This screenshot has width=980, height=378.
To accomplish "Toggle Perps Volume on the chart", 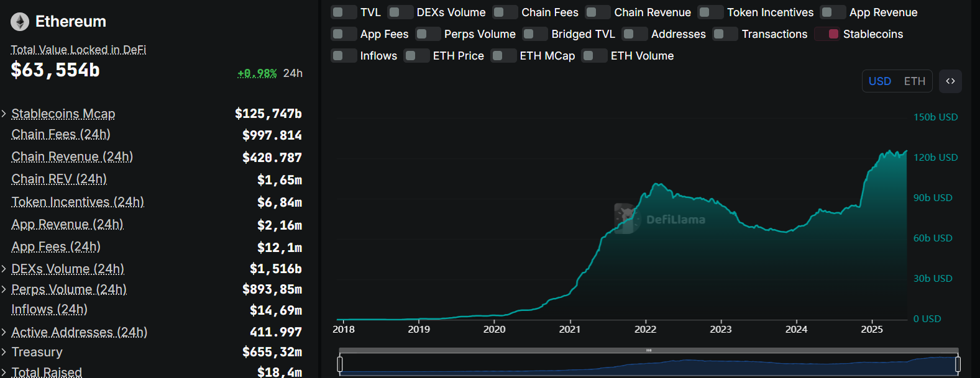I will pos(428,34).
